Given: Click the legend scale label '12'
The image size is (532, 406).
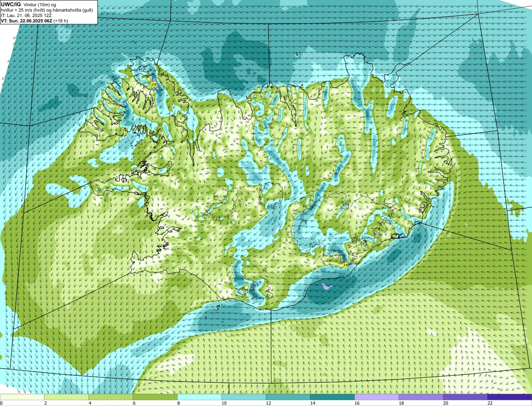Looking at the screenshot, I should click(x=268, y=403).
